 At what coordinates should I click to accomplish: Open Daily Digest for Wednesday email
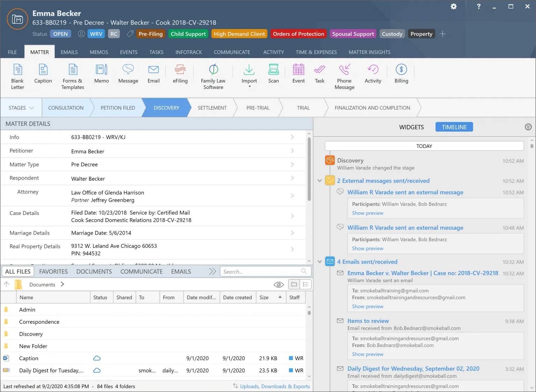coord(413,369)
